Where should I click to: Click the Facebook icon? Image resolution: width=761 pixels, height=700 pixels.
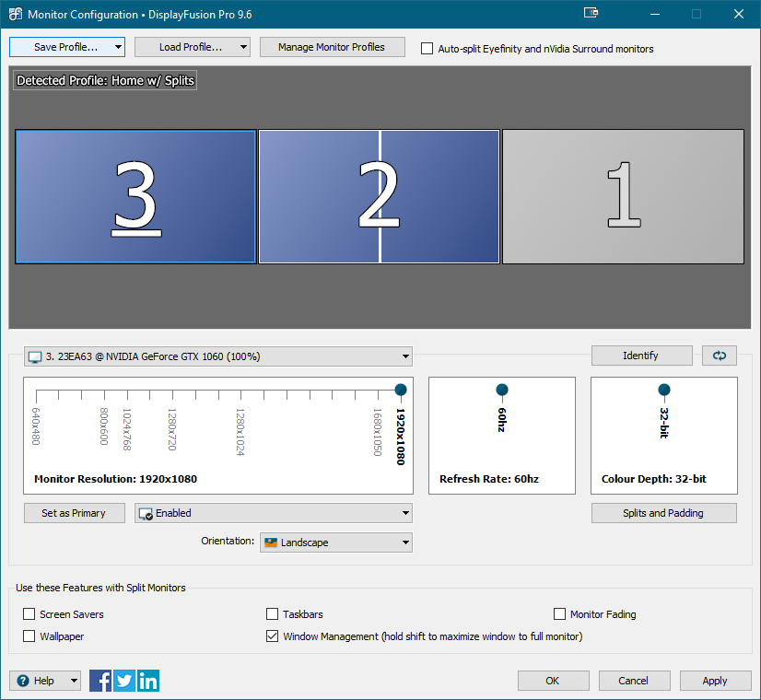coord(100,681)
